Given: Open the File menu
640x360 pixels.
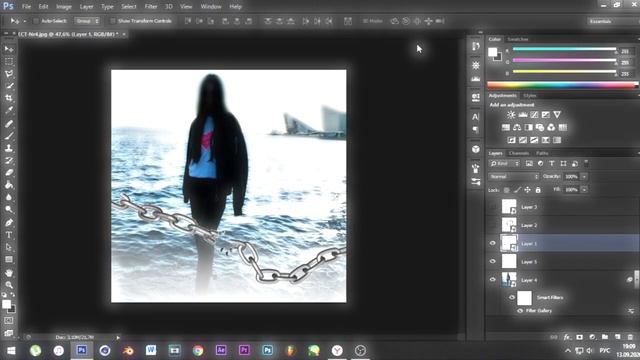Looking at the screenshot, I should [27, 7].
